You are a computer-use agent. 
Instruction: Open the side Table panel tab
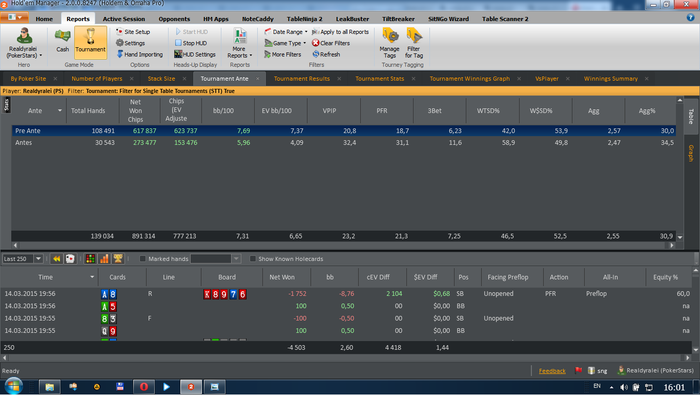click(x=691, y=116)
